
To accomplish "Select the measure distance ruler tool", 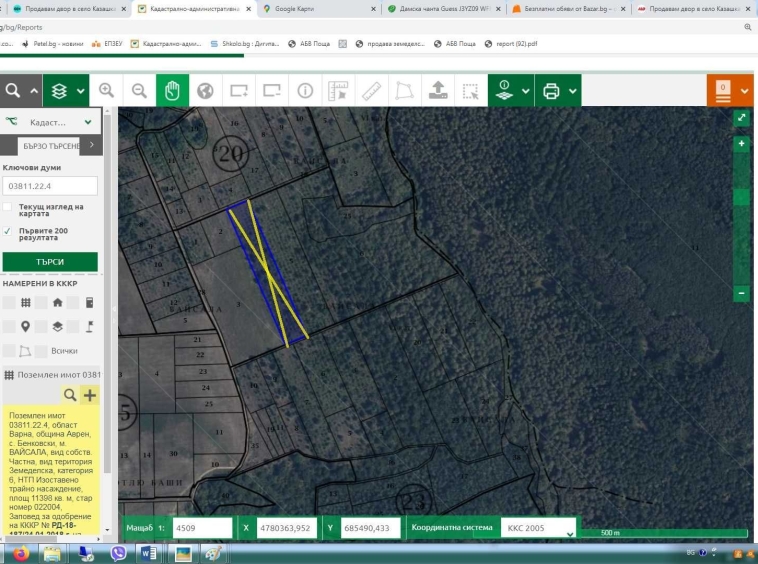I will (x=371, y=90).
